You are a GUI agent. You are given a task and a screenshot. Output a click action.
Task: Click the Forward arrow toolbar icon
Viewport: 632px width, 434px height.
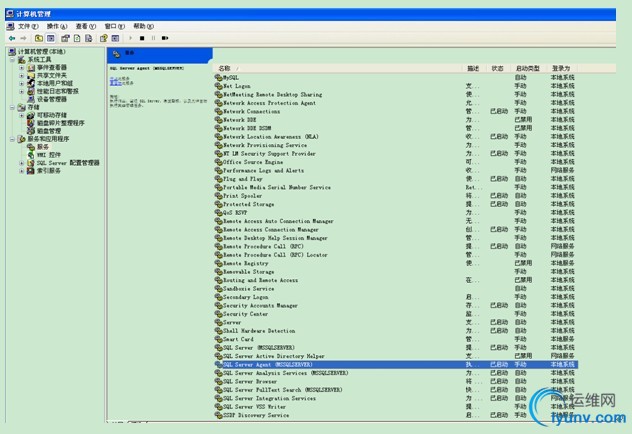pyautogui.click(x=23, y=38)
